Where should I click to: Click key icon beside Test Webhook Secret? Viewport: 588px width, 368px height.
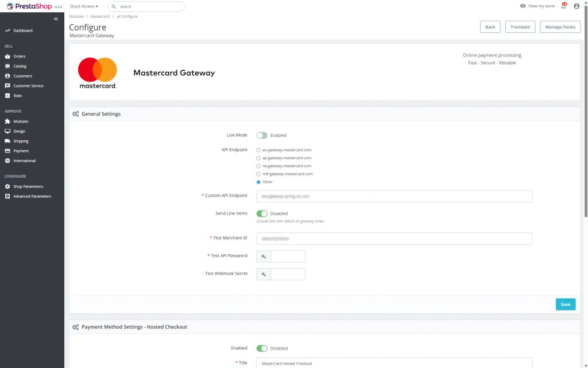click(264, 274)
